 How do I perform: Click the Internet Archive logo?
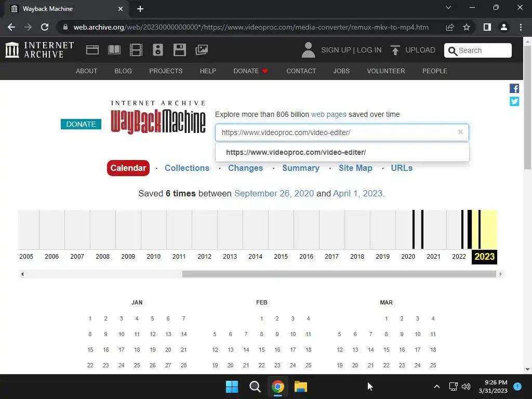point(39,50)
